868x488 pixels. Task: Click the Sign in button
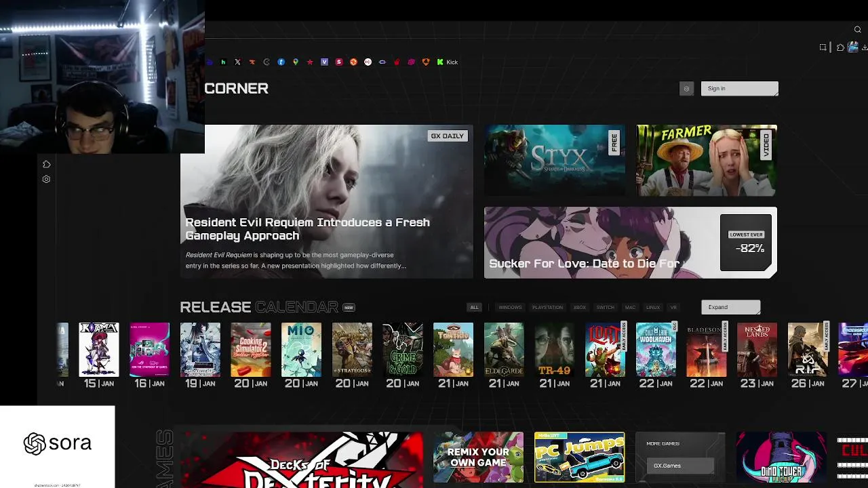(x=739, y=88)
